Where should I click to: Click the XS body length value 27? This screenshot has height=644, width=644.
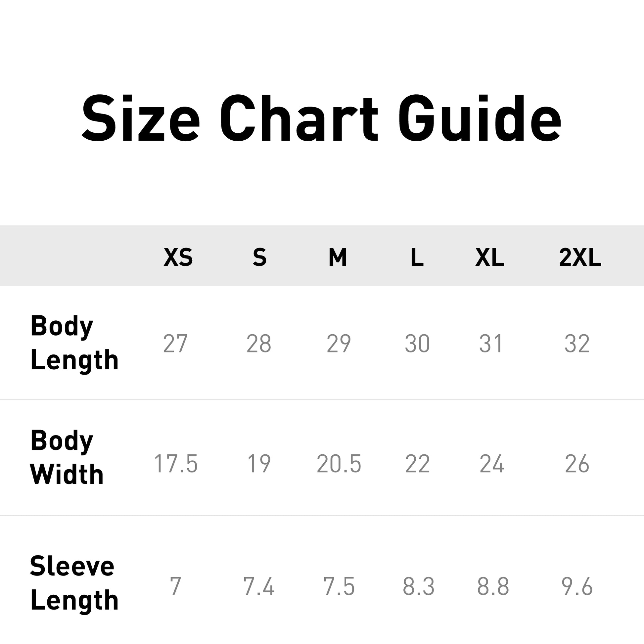point(175,344)
